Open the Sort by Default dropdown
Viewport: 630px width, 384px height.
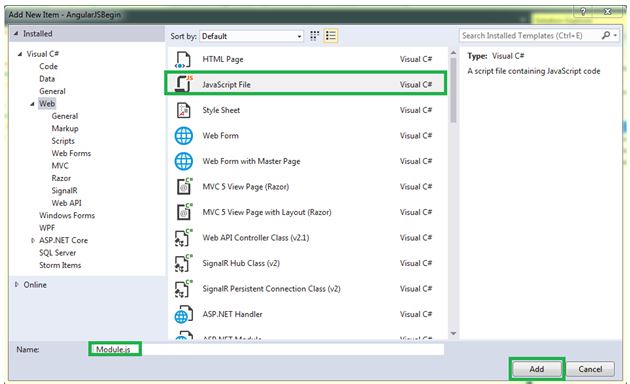pyautogui.click(x=252, y=36)
